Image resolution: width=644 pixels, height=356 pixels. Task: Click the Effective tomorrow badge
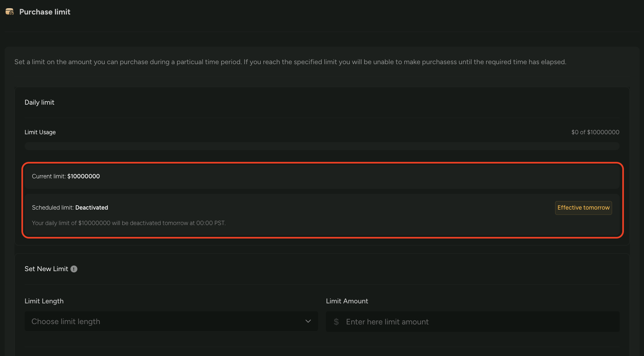click(583, 208)
